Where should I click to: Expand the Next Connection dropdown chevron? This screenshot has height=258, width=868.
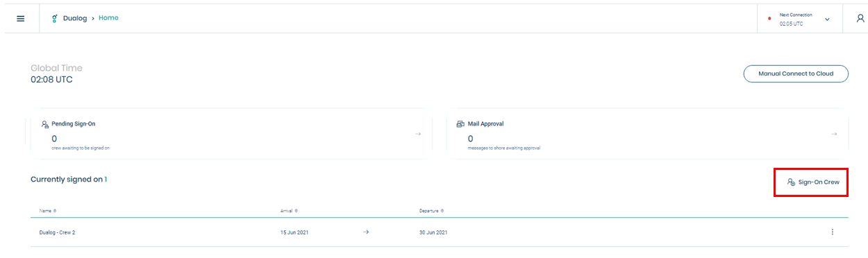(827, 19)
